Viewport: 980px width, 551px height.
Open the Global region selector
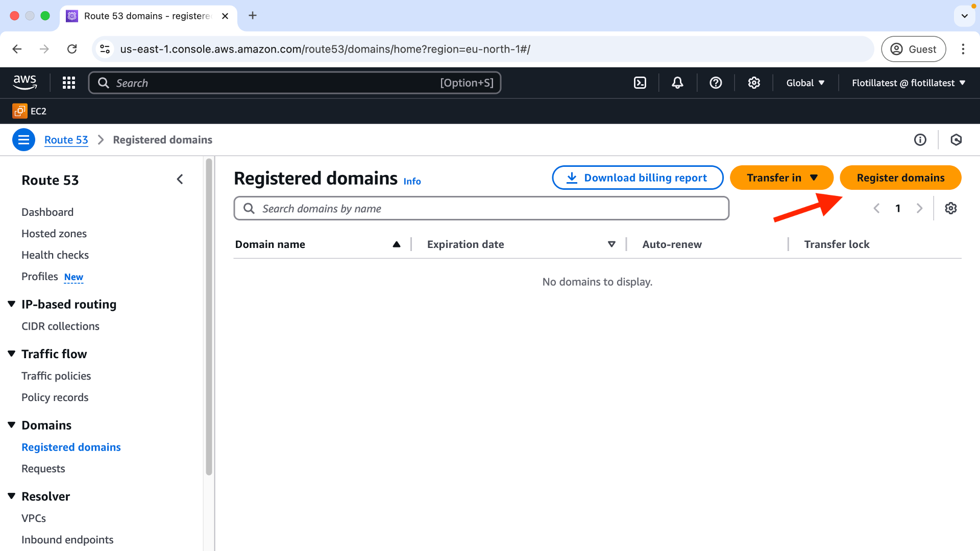[805, 83]
